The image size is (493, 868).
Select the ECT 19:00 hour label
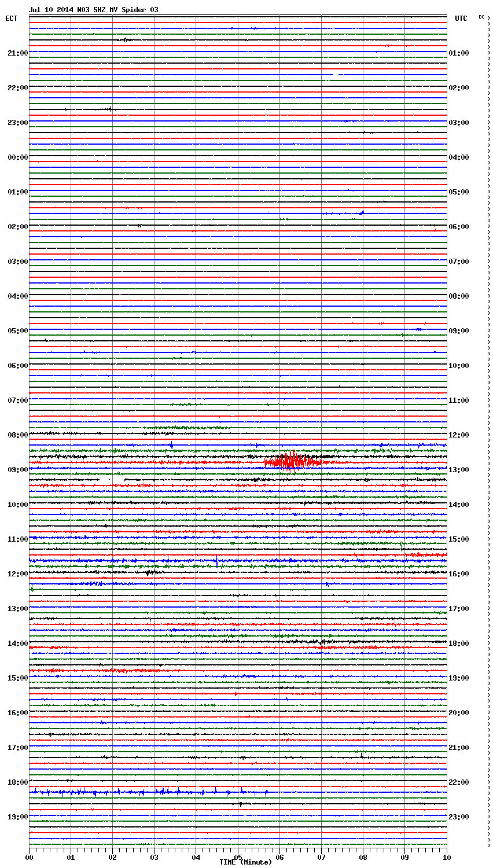click(x=17, y=817)
